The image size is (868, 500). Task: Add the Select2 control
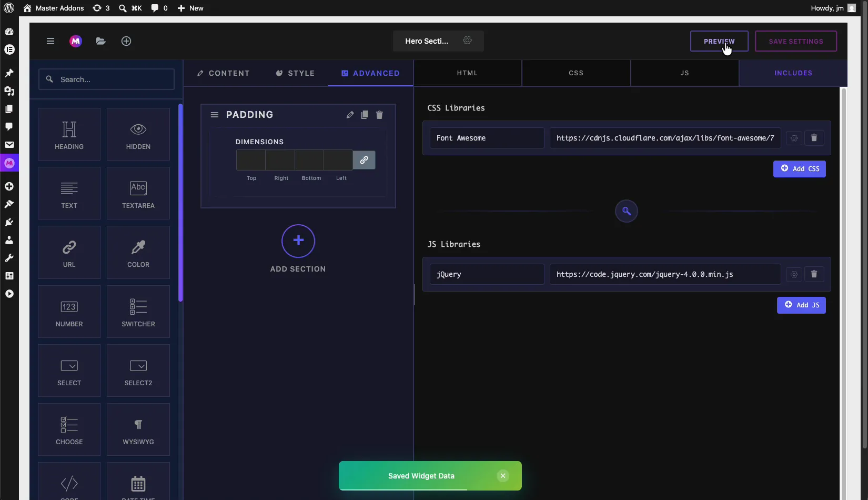coord(138,371)
